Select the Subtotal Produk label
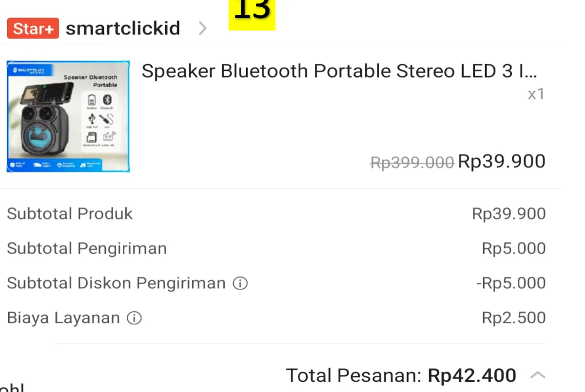The image size is (585, 392). [70, 214]
